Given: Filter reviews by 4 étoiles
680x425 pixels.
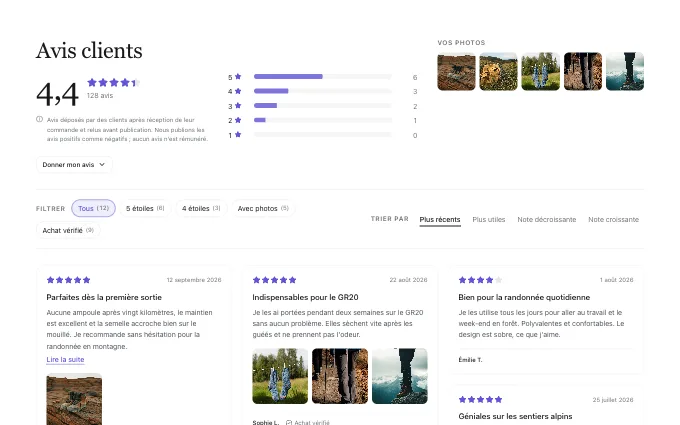Looking at the screenshot, I should [x=201, y=208].
